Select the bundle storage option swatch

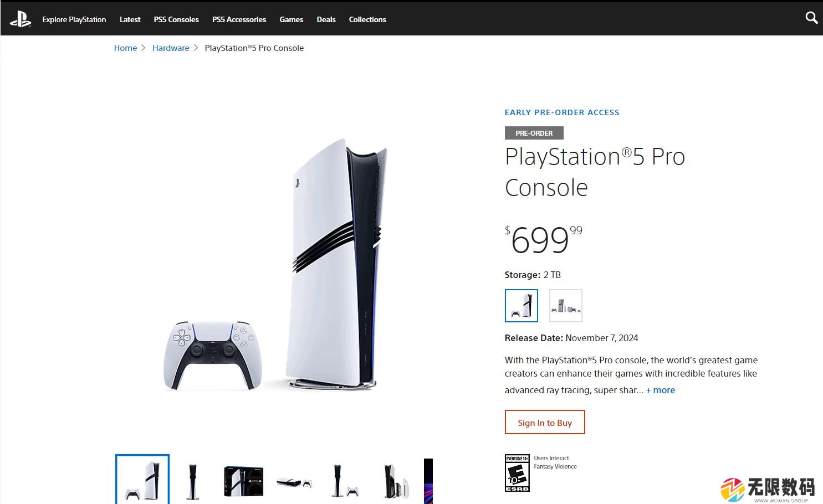[566, 306]
